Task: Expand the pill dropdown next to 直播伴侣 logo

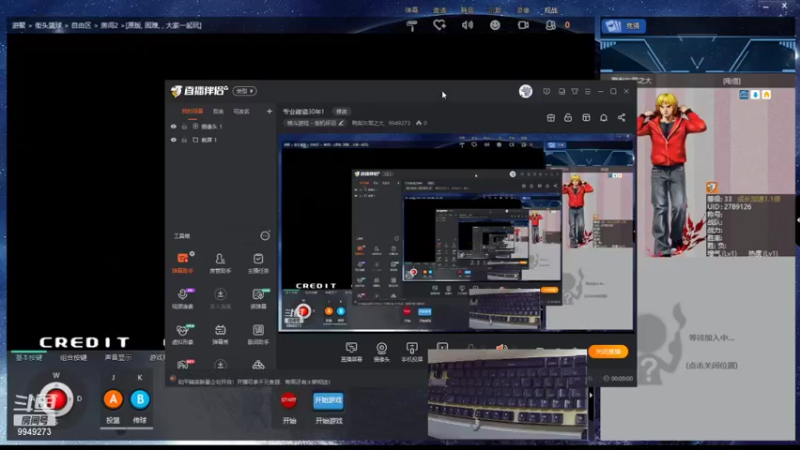Action: click(x=245, y=91)
